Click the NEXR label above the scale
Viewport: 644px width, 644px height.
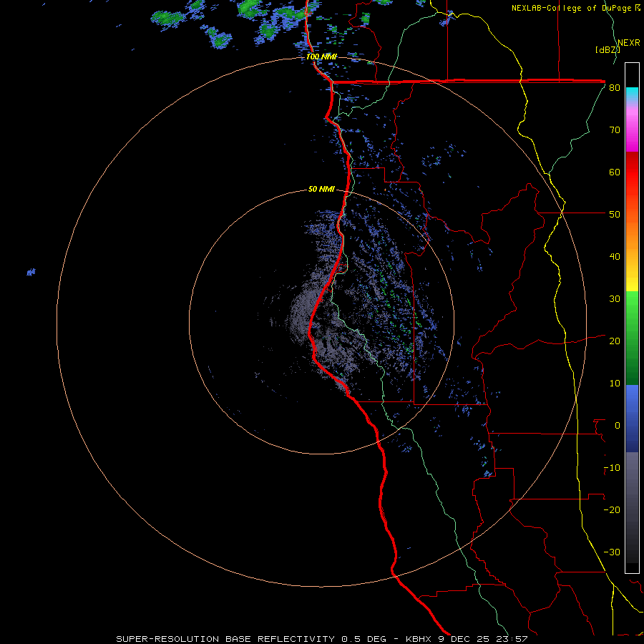(x=628, y=42)
